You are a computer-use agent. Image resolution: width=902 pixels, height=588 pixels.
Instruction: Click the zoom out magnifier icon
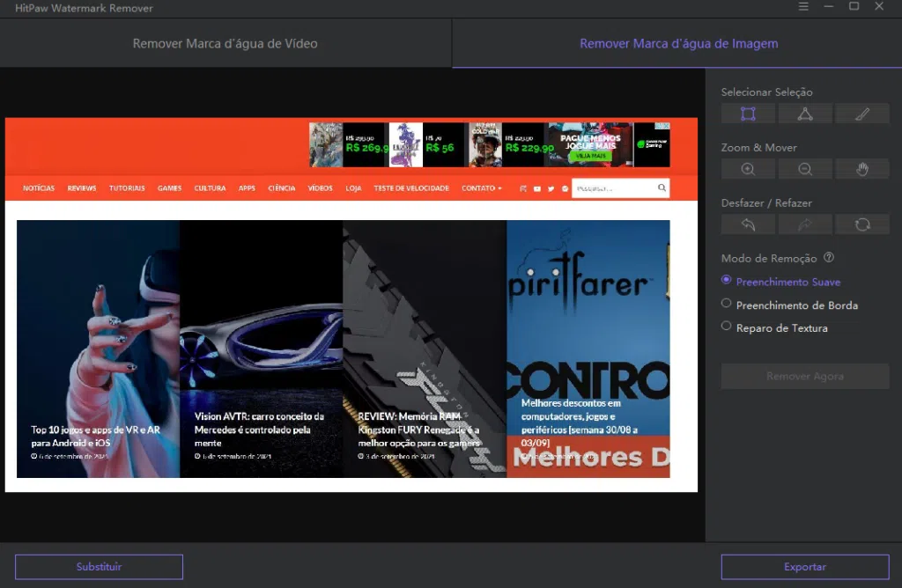coord(805,169)
